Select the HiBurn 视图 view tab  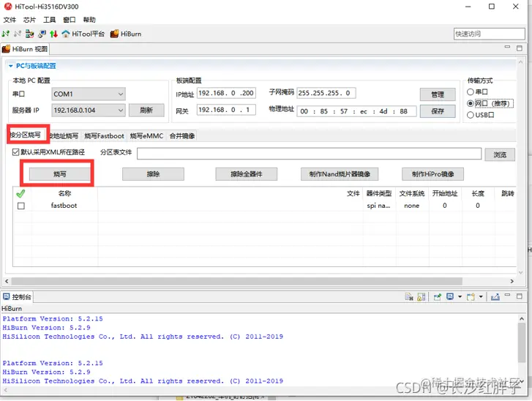[25, 49]
